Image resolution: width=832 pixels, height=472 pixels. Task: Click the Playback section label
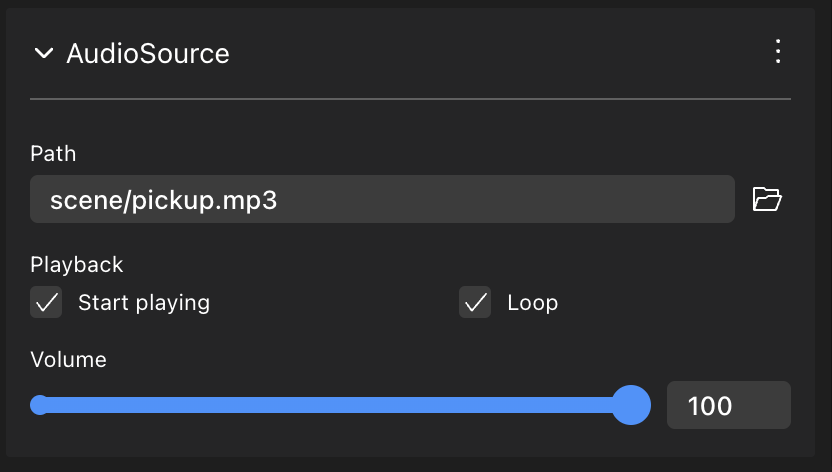77,264
